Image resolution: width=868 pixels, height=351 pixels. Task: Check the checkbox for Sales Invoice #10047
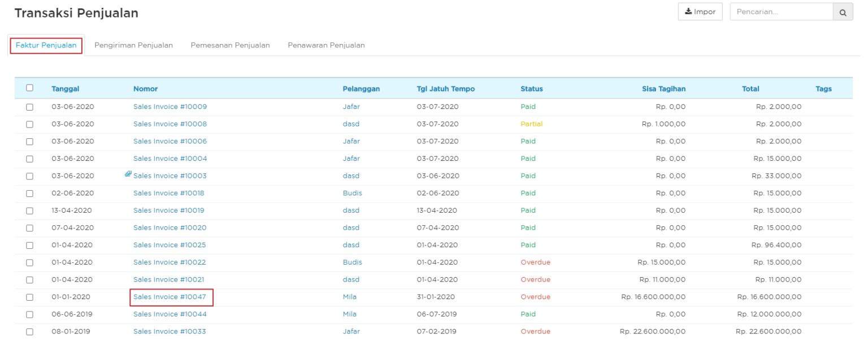pos(29,296)
